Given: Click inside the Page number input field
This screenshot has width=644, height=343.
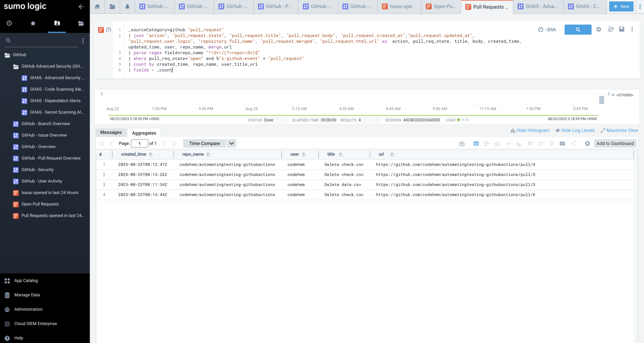Looking at the screenshot, I should tap(139, 143).
